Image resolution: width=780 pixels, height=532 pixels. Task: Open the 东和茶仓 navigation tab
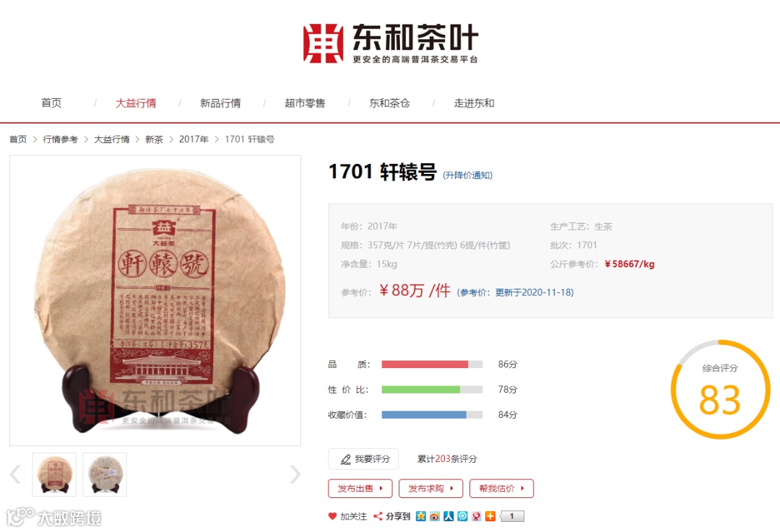tap(389, 103)
